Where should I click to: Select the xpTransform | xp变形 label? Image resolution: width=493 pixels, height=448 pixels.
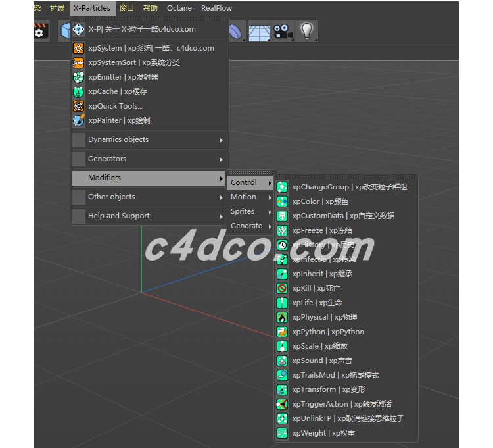[x=329, y=389]
